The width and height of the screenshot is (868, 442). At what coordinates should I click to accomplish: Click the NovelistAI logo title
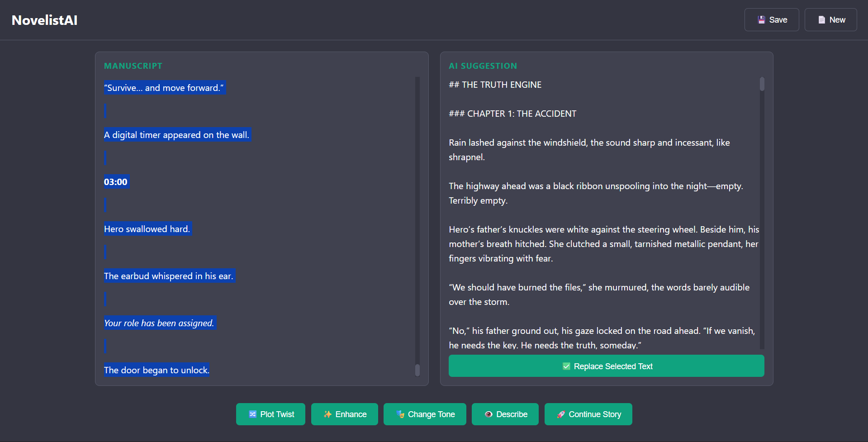pos(44,20)
